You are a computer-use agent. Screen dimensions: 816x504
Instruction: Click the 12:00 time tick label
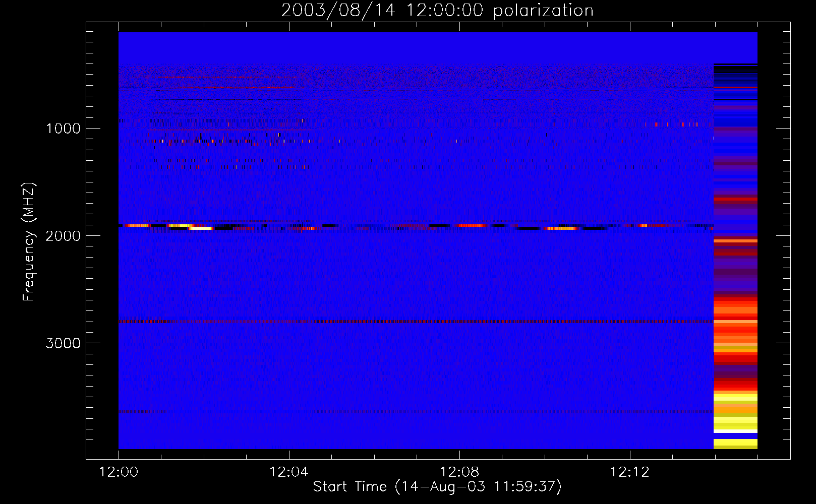point(119,472)
